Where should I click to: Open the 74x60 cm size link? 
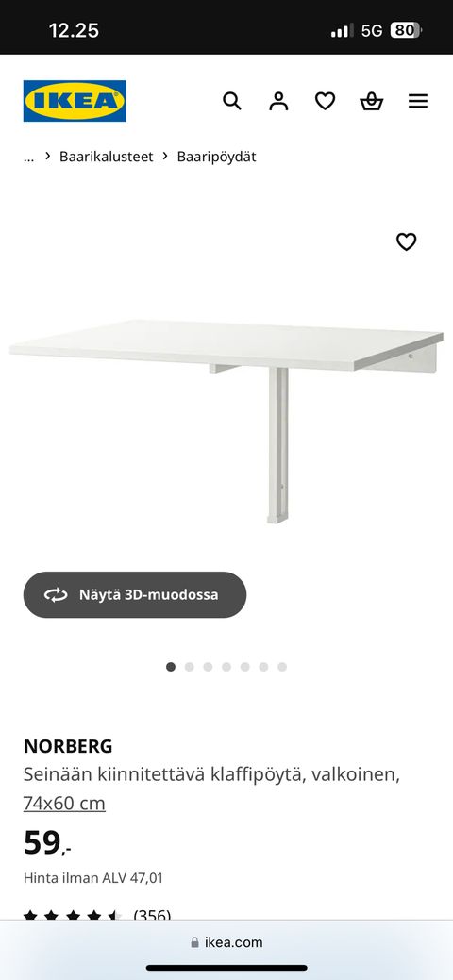[64, 803]
